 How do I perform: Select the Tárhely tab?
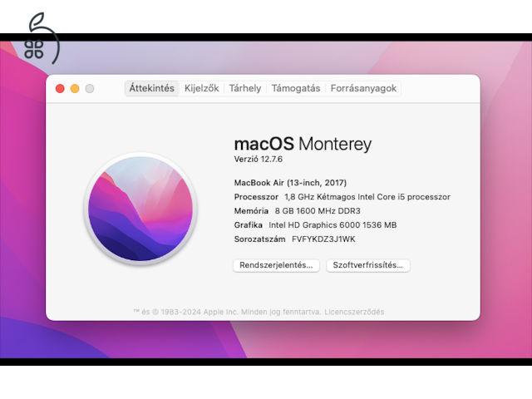coord(245,89)
